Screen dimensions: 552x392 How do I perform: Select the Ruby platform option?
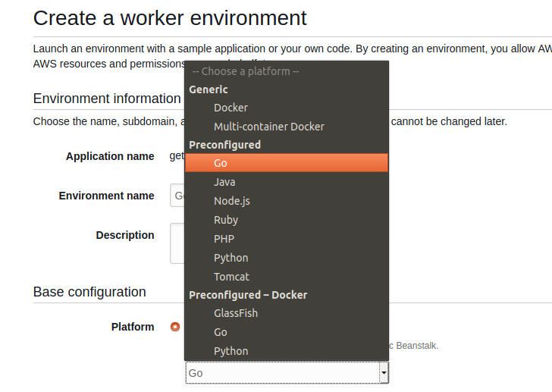tap(226, 220)
